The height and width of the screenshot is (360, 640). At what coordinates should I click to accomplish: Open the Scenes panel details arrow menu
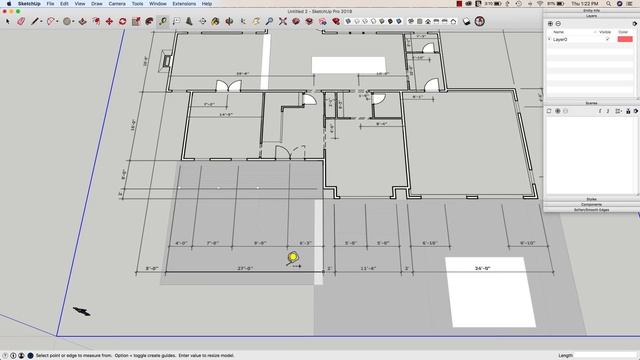coord(636,111)
